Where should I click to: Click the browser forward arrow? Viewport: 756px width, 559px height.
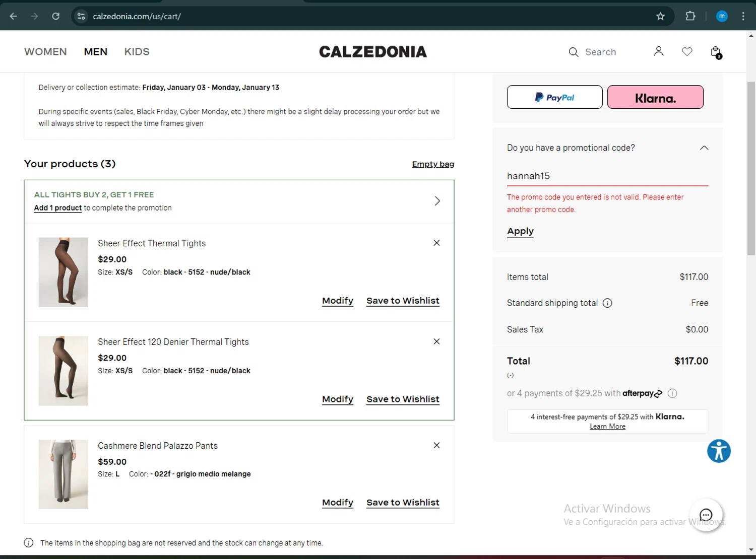34,16
